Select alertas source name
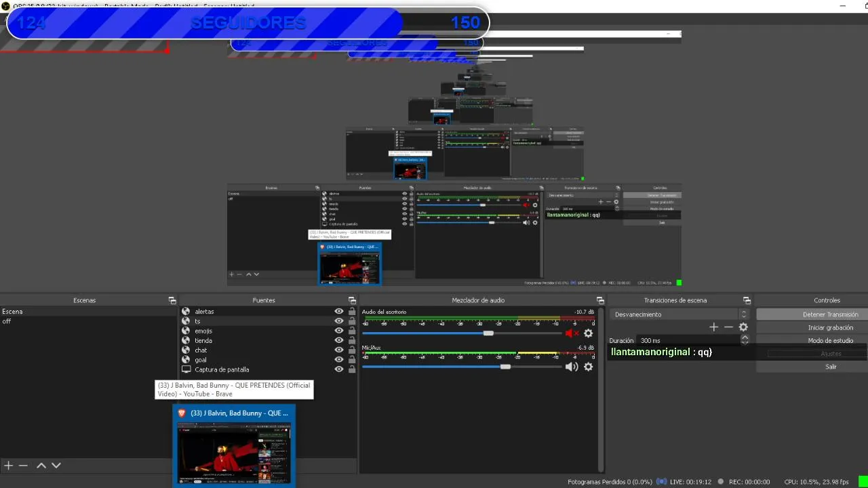 coord(204,312)
